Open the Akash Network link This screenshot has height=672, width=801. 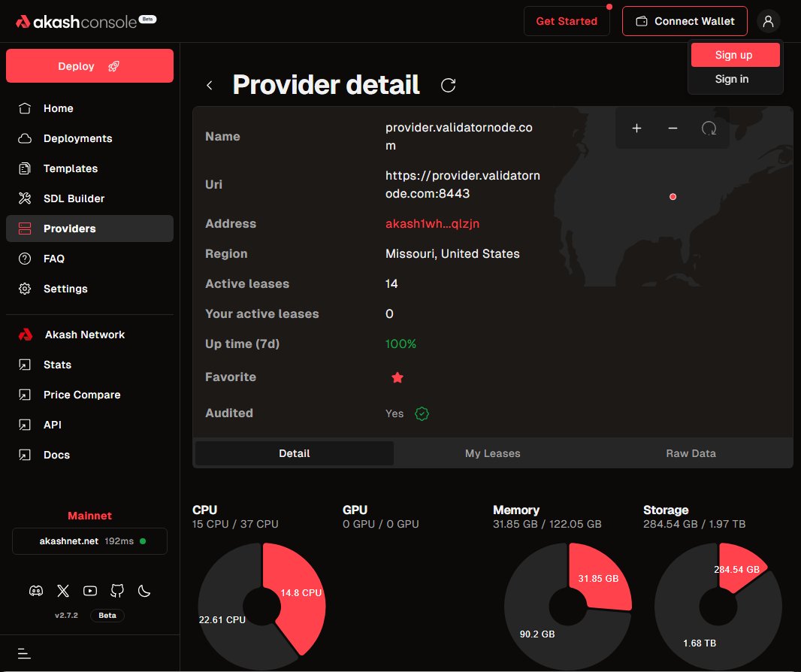[x=90, y=334]
